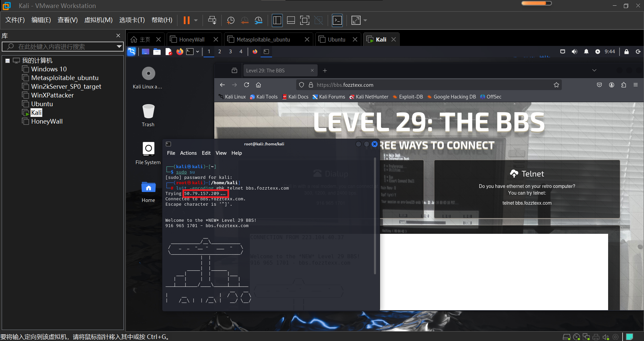The height and width of the screenshot is (341, 644).
Task: Close the library (库) panel
Action: pos(118,36)
